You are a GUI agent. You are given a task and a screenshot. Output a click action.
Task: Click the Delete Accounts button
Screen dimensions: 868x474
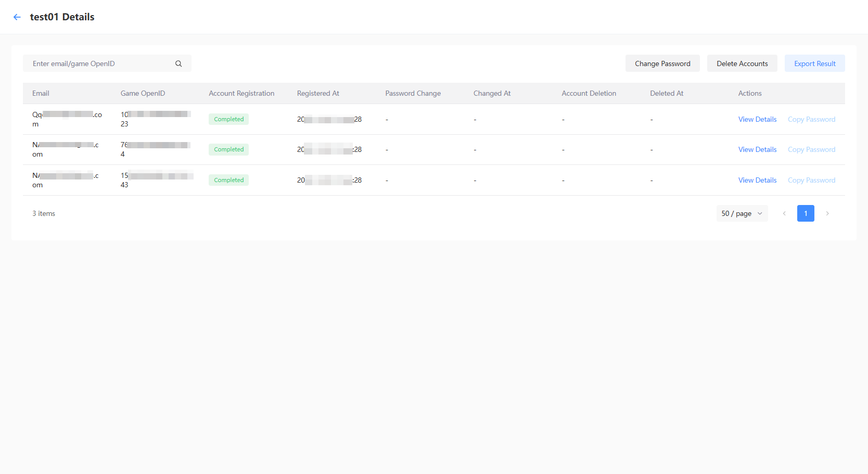[x=742, y=63]
